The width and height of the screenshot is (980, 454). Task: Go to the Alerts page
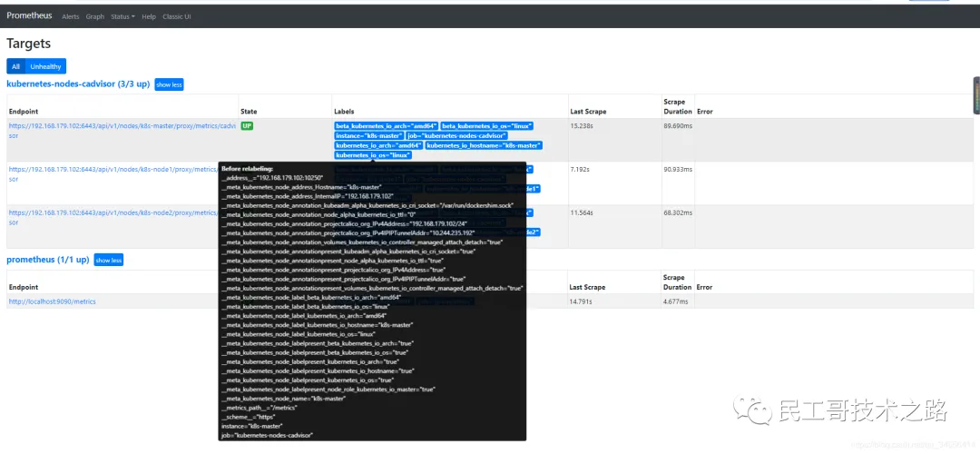71,16
